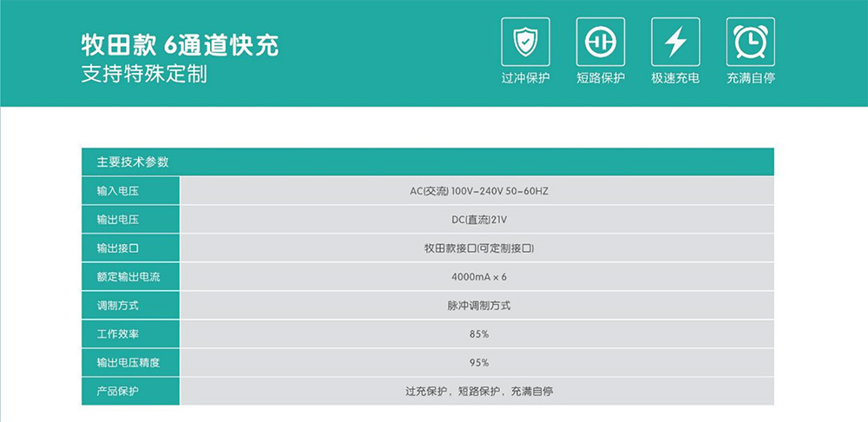868x422 pixels.
Task: Click the 充满自停 label under the clock
Action: pyautogui.click(x=751, y=78)
